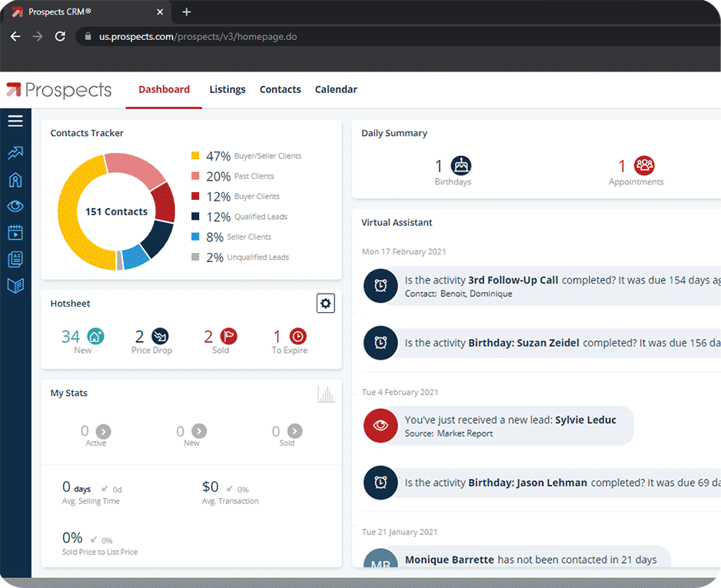The image size is (721, 588).
Task: Expand New stats arrow button
Action: tap(199, 430)
